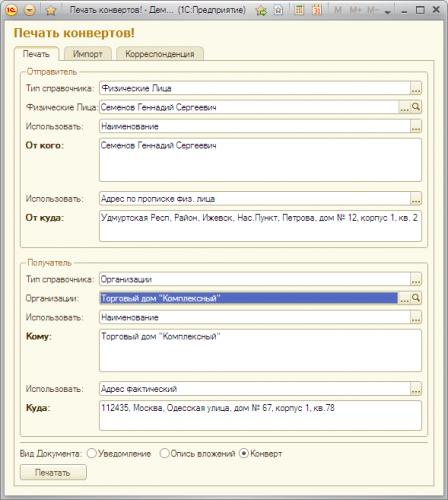
Task: Search Организации with magnifier icon
Action: (x=416, y=298)
